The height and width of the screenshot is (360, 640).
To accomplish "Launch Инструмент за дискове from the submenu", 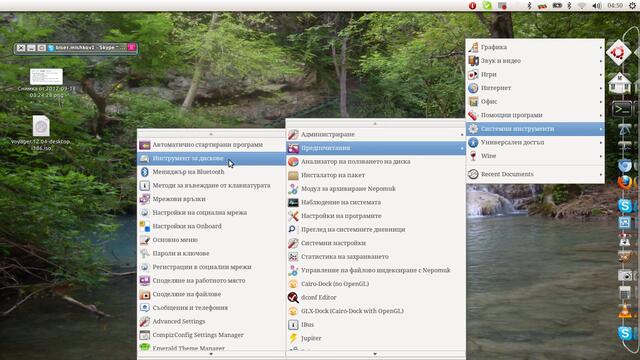I will (x=211, y=158).
